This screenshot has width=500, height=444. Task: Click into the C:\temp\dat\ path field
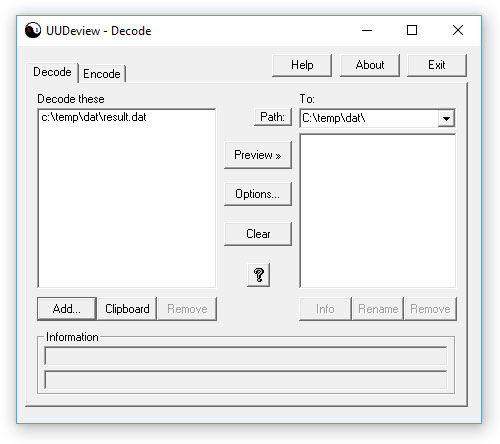369,118
